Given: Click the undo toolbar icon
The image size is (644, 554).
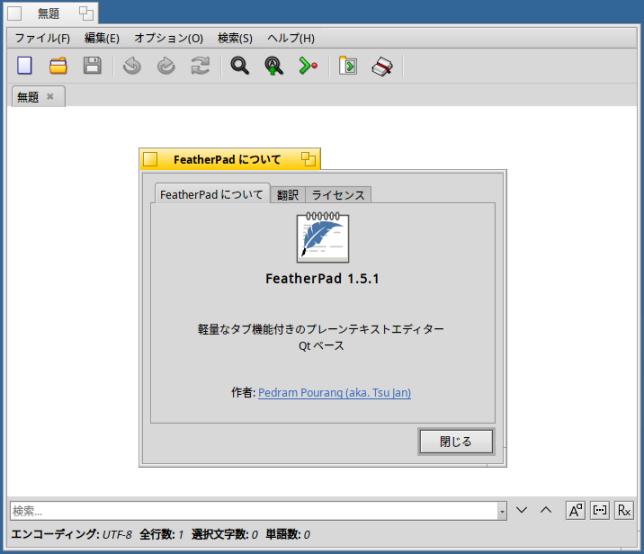Looking at the screenshot, I should coord(132,66).
